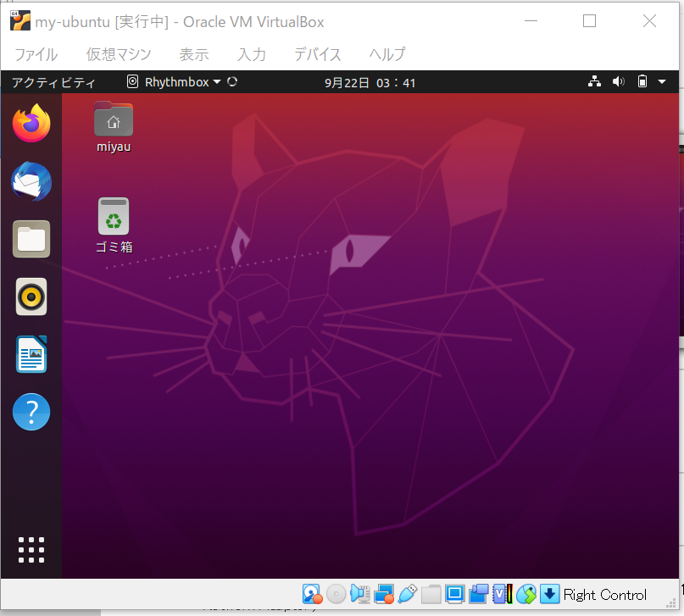Viewport: 684px width, 616px height.
Task: Open the ファイル menu
Action: [36, 54]
